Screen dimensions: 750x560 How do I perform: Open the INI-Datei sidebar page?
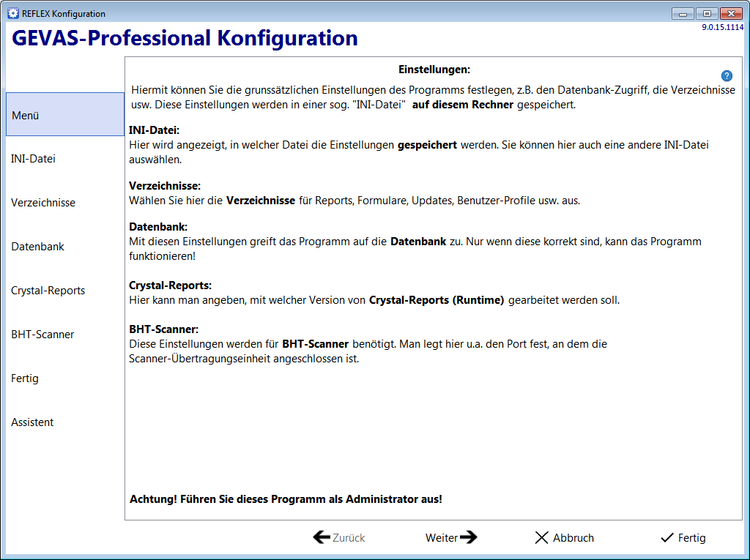[33, 159]
